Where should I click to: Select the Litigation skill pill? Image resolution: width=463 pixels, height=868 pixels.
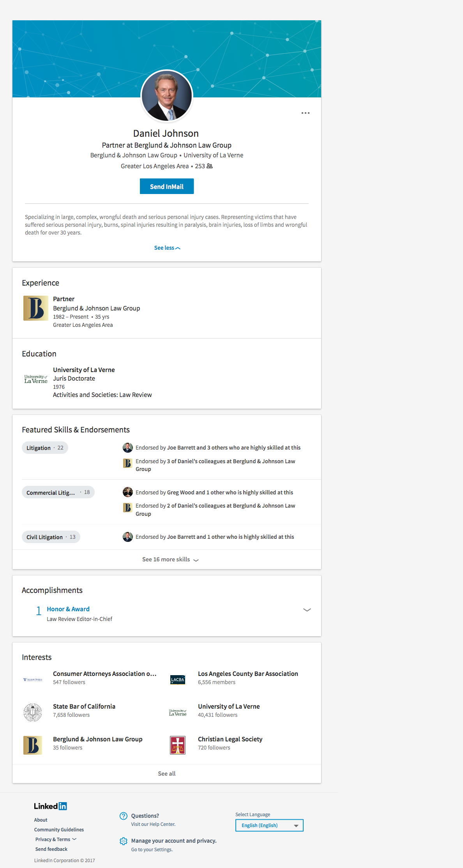click(x=45, y=448)
